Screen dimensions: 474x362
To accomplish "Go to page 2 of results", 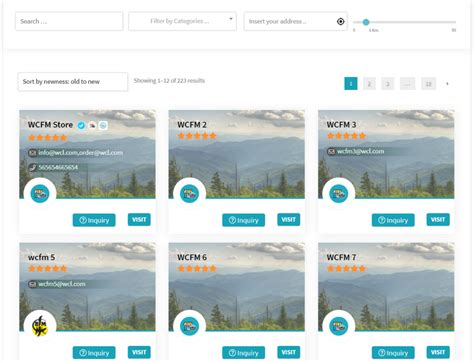I will coord(369,84).
